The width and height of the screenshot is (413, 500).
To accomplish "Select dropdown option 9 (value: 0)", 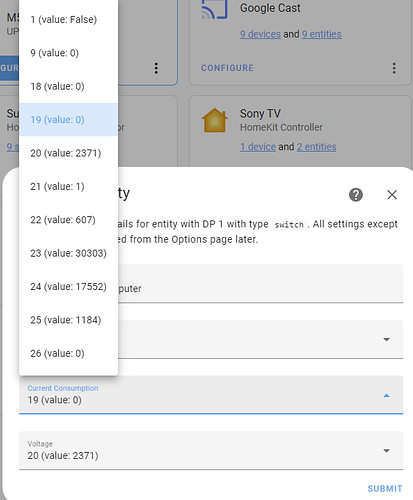I will 68,53.
